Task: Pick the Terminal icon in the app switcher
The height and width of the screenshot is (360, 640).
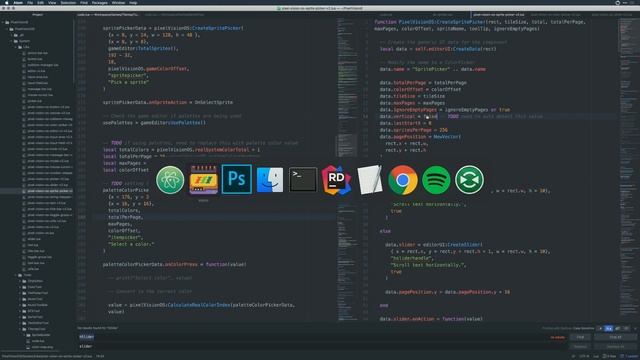Action: click(303, 180)
